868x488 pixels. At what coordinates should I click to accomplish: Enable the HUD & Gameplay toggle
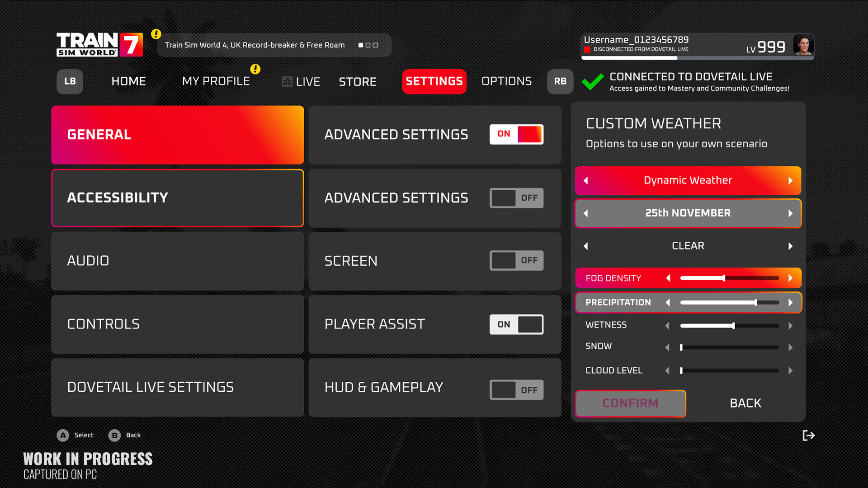click(x=517, y=389)
